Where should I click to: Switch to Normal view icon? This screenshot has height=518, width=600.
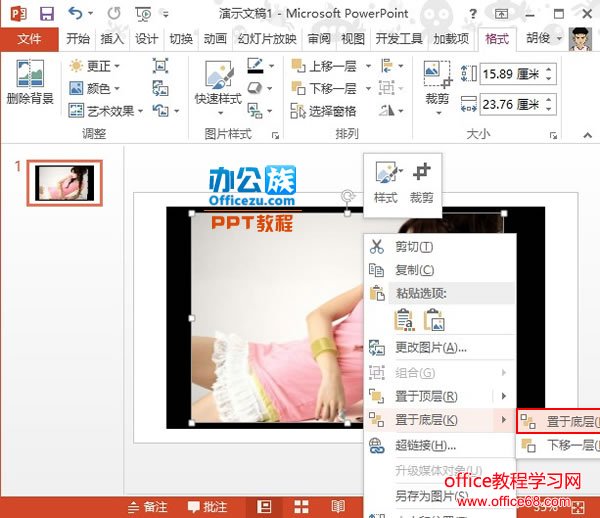point(264,507)
